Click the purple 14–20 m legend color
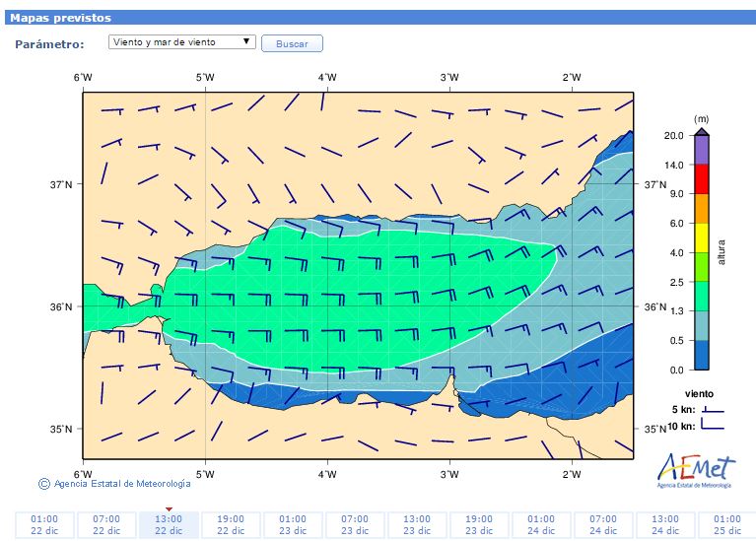 pyautogui.click(x=701, y=150)
